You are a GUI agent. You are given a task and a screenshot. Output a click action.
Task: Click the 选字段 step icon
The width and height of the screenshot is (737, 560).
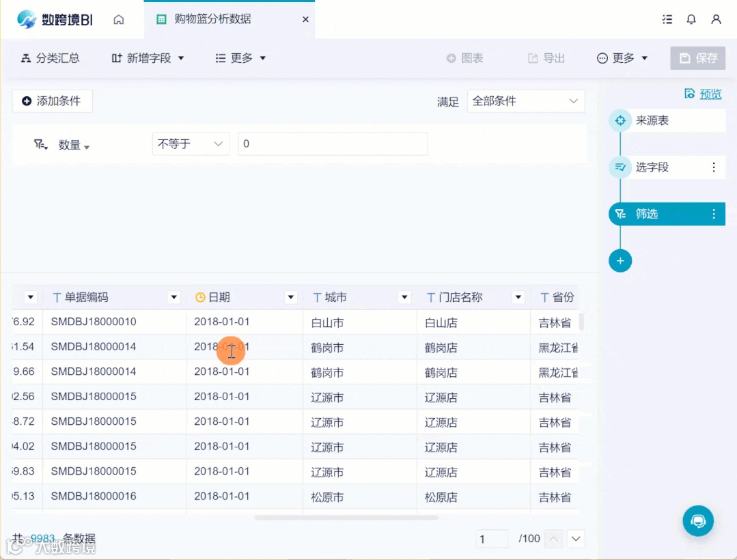click(x=620, y=167)
